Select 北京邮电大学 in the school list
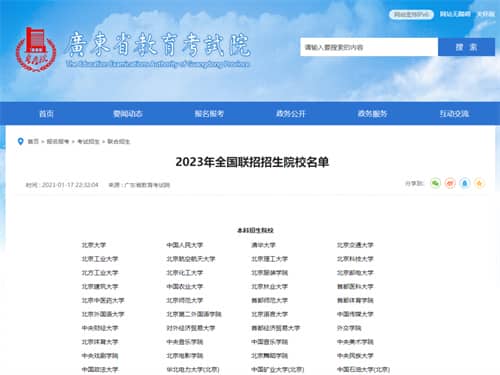 coord(355,273)
